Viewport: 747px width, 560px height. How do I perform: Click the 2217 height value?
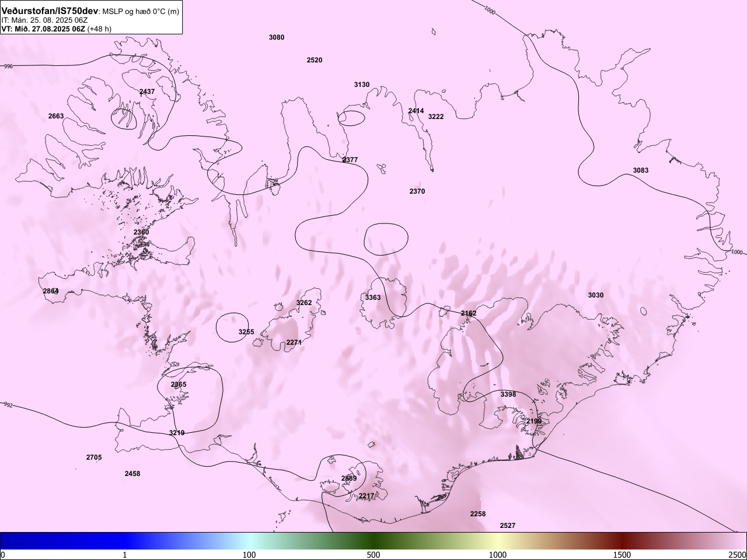point(366,496)
